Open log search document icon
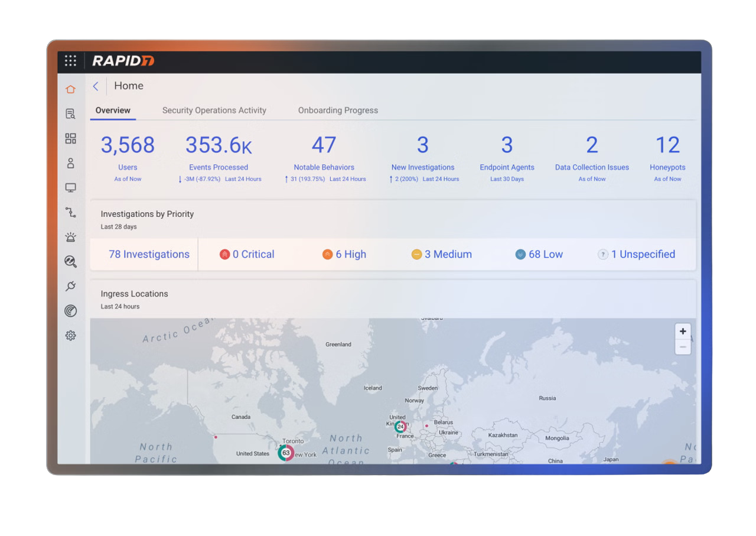 (70, 114)
